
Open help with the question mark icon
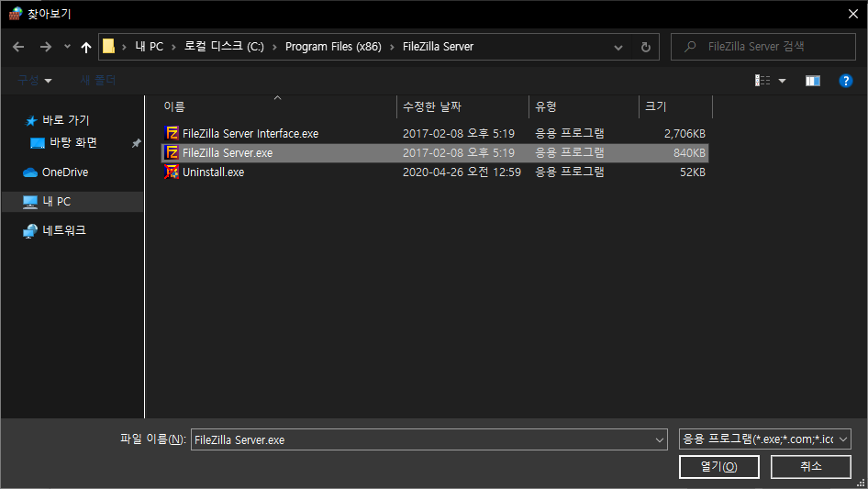click(845, 81)
